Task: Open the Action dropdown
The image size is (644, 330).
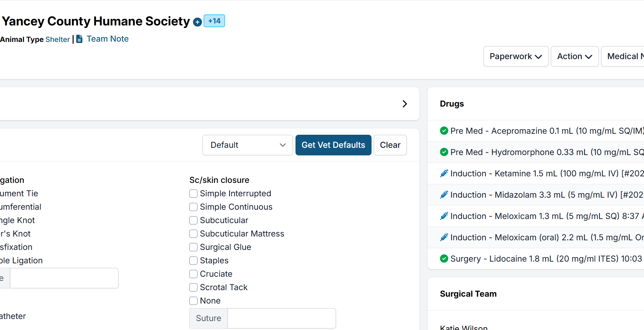Action: coord(574,56)
